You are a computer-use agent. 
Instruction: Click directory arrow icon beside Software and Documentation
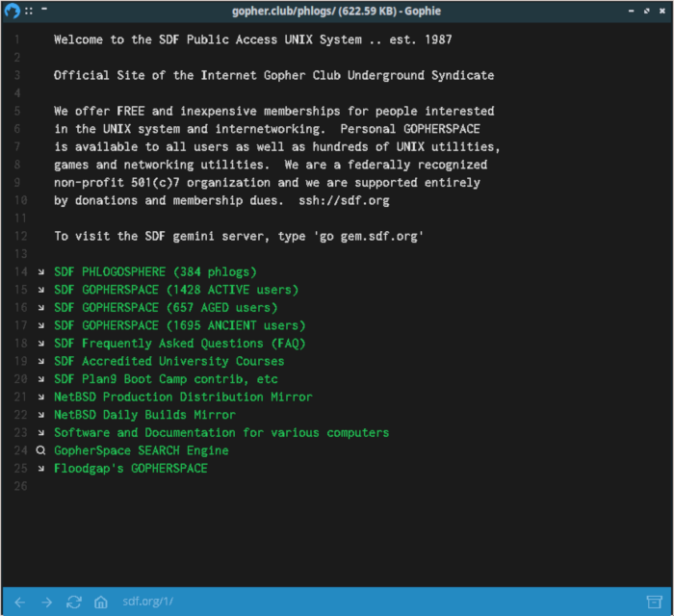(40, 432)
